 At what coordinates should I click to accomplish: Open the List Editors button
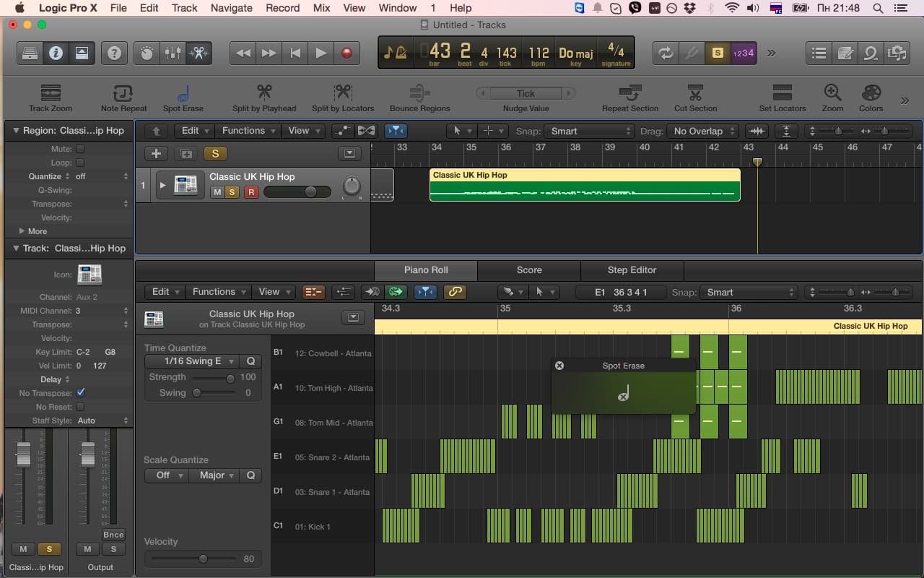pos(819,53)
